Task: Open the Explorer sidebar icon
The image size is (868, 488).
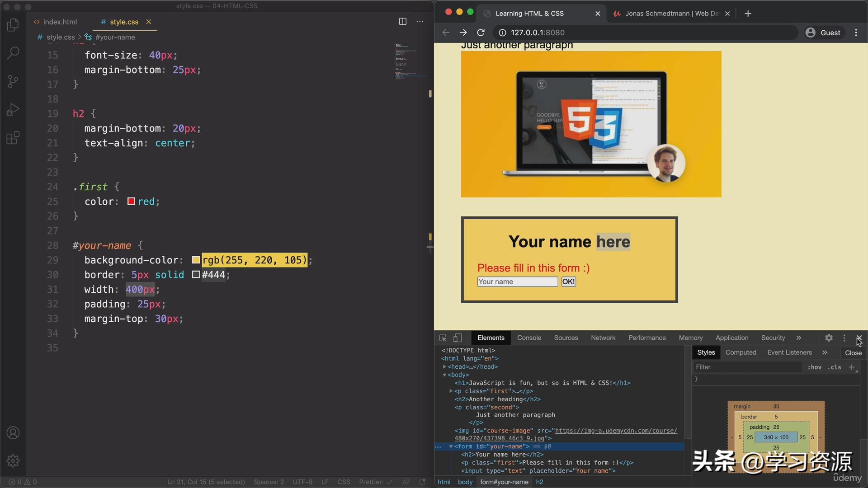Action: 13,25
